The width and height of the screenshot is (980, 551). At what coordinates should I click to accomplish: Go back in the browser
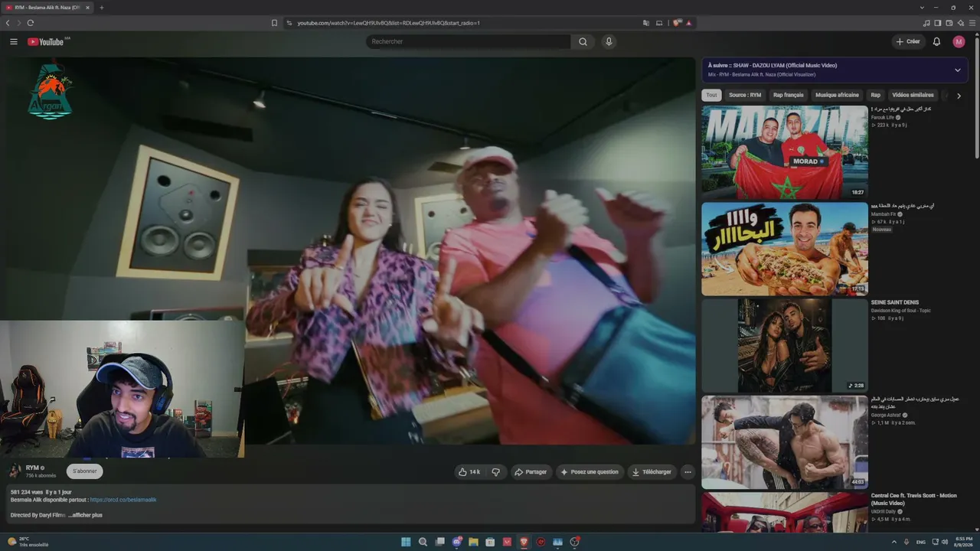coord(8,23)
